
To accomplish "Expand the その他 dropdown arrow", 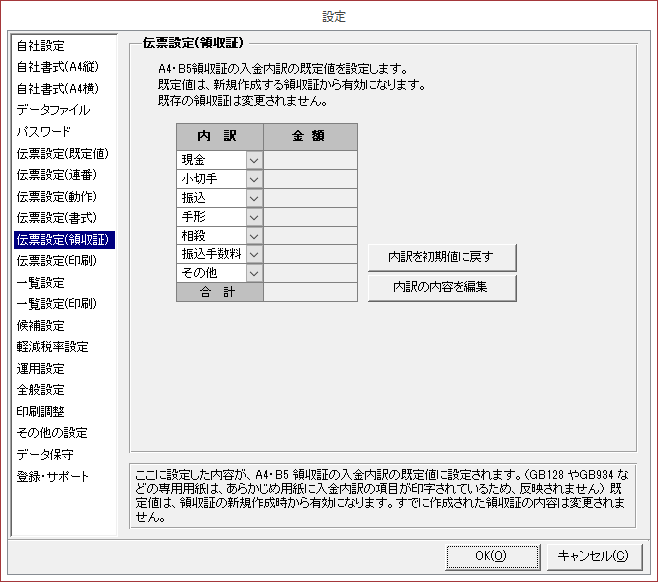I will [254, 273].
